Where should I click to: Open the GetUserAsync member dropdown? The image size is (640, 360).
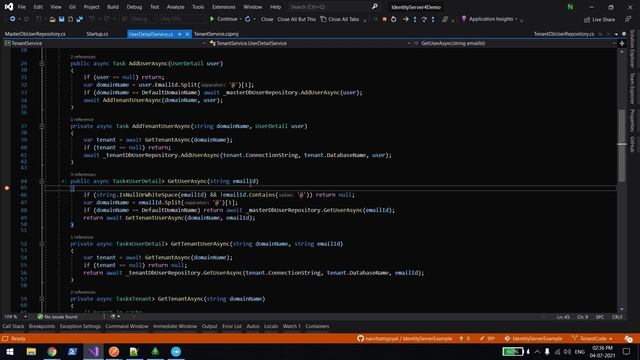515,43
